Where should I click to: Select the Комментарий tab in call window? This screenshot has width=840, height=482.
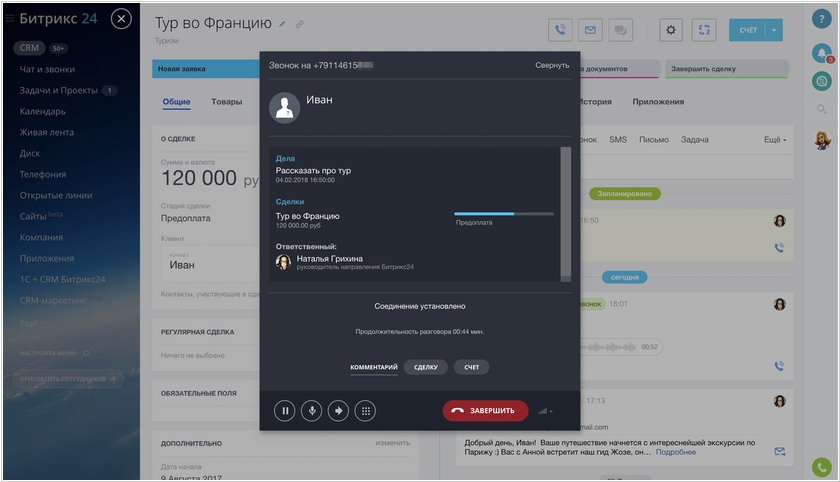374,367
